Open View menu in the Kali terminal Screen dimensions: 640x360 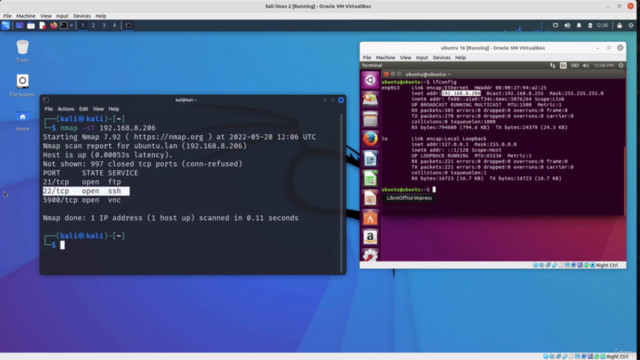coord(98,109)
